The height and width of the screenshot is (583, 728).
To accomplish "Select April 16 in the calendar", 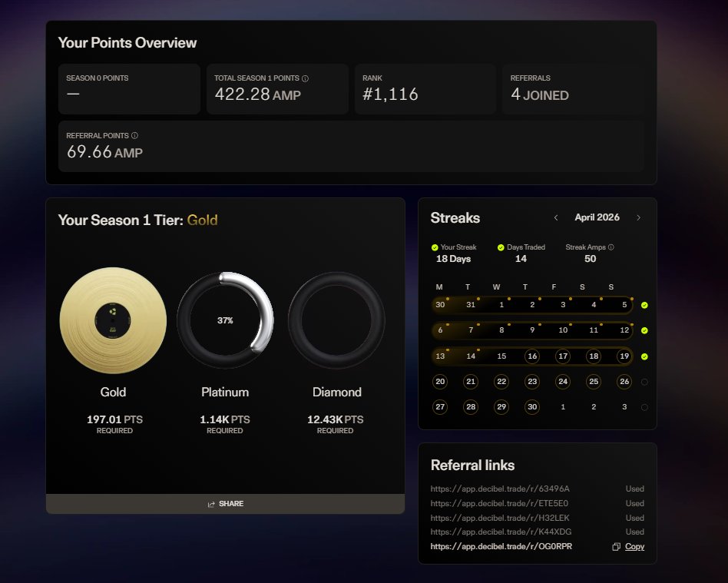I will pyautogui.click(x=532, y=356).
